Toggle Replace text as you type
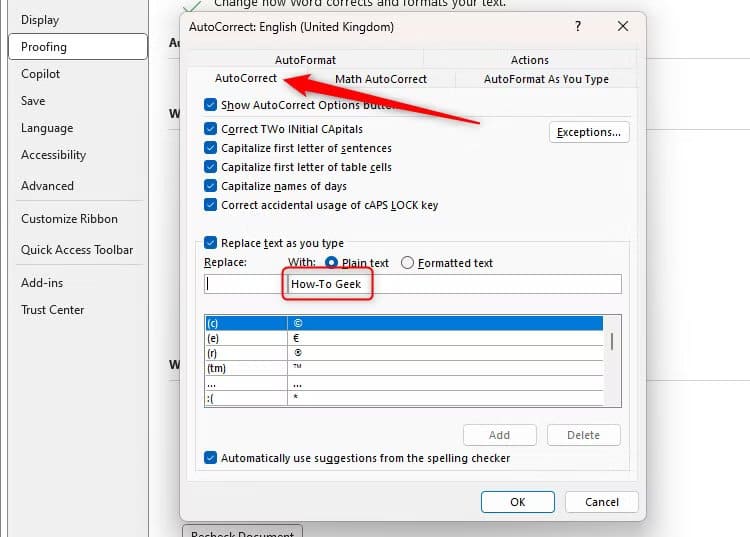The height and width of the screenshot is (537, 750). click(x=210, y=243)
